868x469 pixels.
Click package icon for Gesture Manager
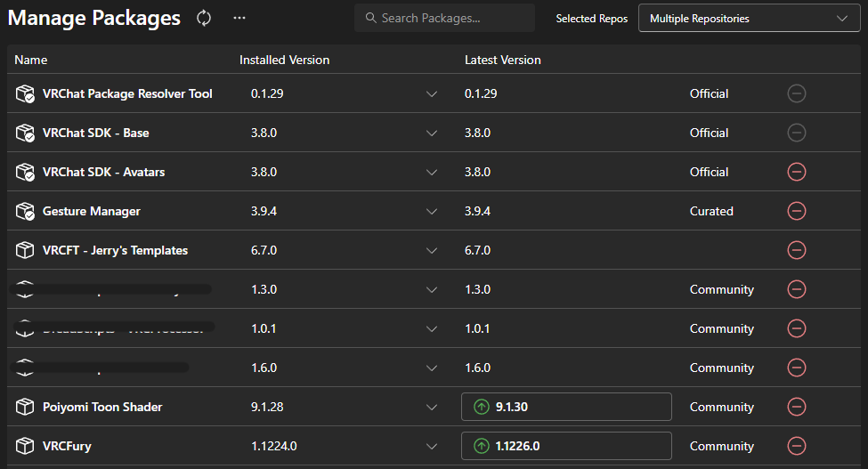(x=25, y=211)
